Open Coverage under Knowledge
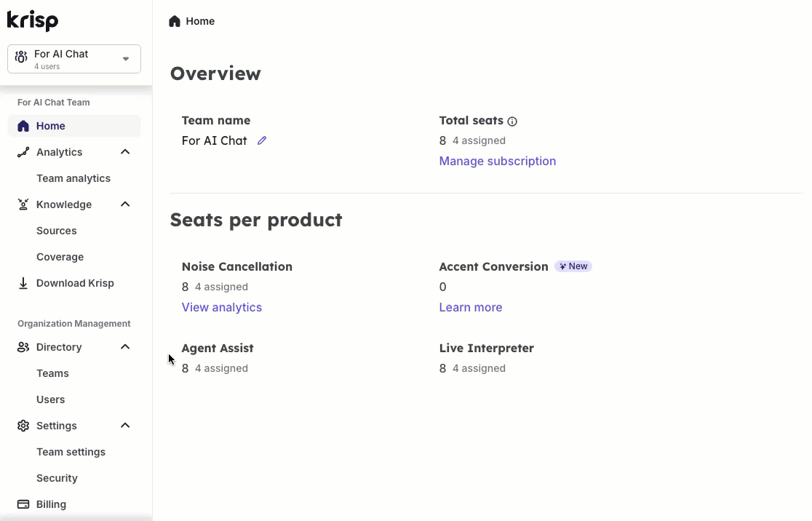812x521 pixels. click(60, 258)
